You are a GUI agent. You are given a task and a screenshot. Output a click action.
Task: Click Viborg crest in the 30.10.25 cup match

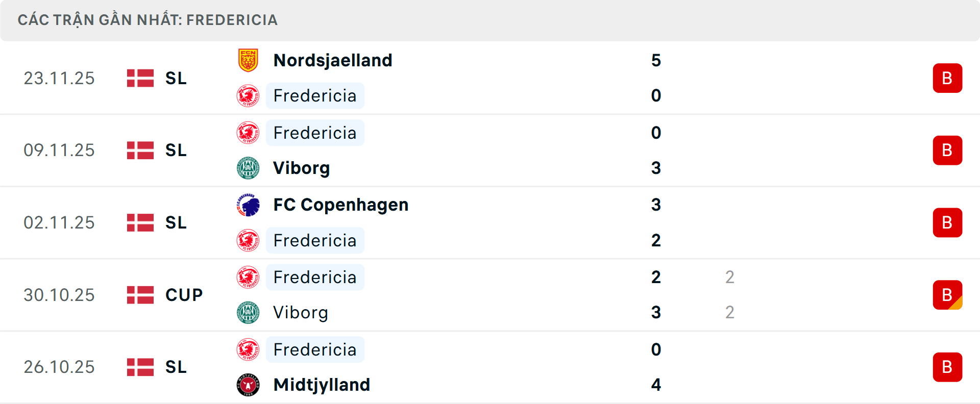tap(248, 313)
